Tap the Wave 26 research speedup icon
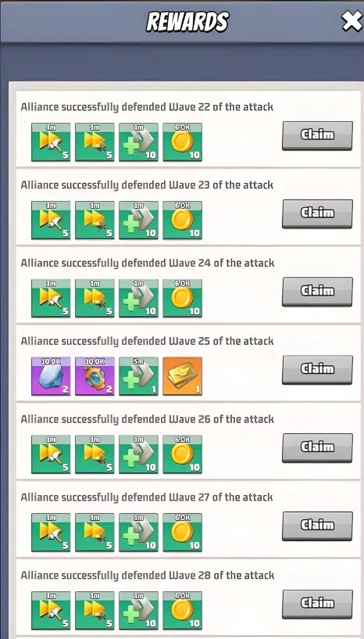Screen dimensions: 364x639 click(x=95, y=454)
